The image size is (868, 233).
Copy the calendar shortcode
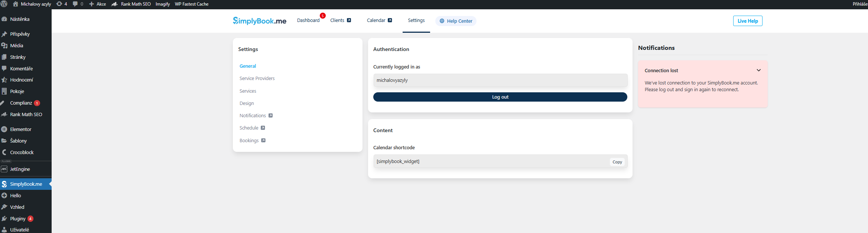pyautogui.click(x=617, y=162)
